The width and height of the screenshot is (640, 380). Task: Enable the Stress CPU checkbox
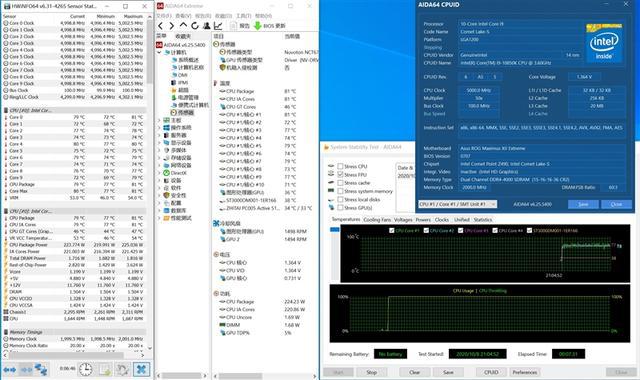tap(340, 166)
